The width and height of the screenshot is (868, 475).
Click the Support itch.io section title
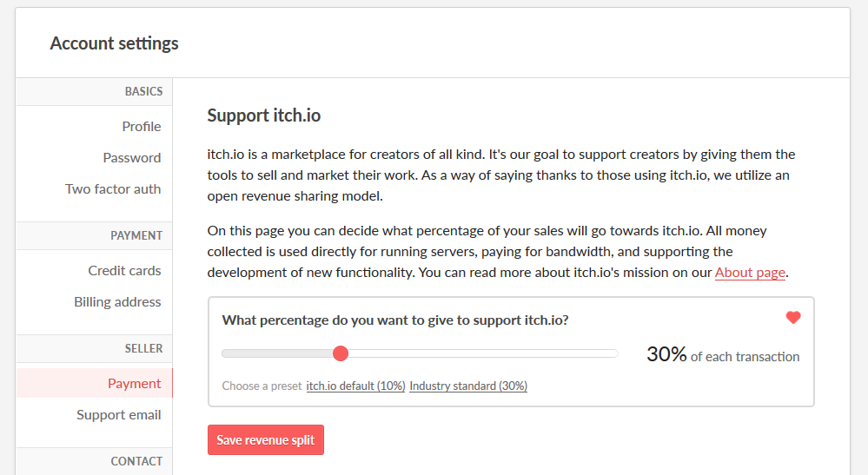tap(264, 115)
